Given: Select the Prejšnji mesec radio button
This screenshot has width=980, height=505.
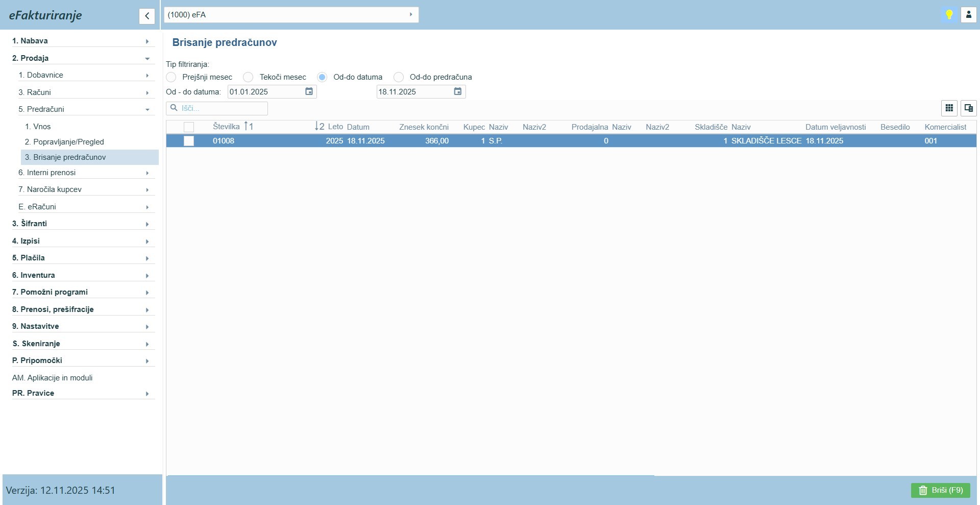Looking at the screenshot, I should point(171,77).
